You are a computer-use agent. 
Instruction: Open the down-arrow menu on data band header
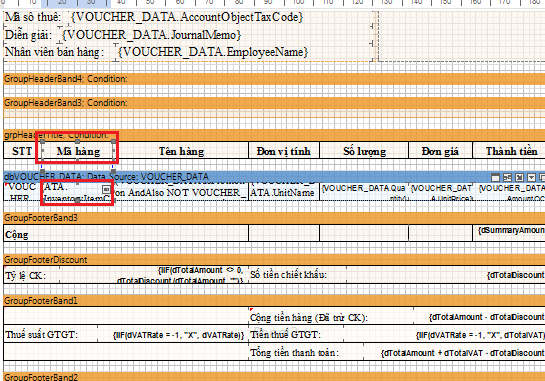531,178
